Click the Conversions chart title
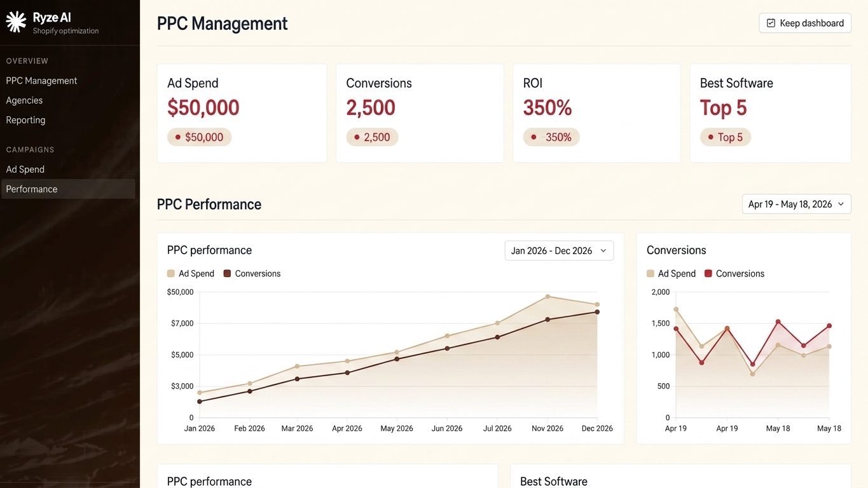The width and height of the screenshot is (868, 488). point(677,250)
